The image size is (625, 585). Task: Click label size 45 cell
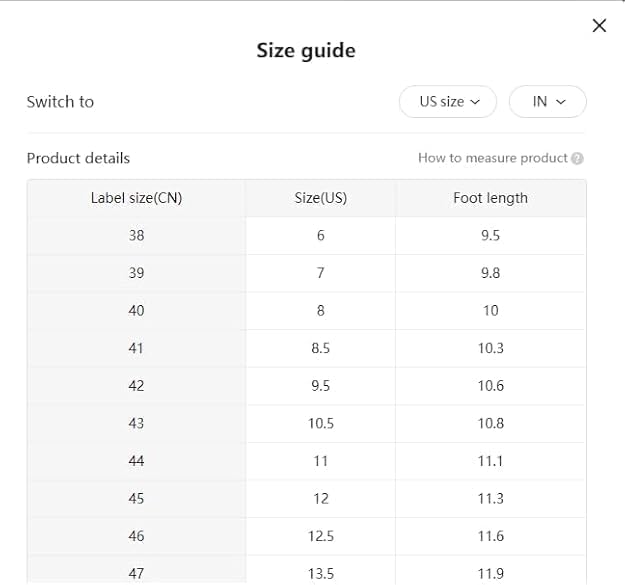pyautogui.click(x=136, y=499)
